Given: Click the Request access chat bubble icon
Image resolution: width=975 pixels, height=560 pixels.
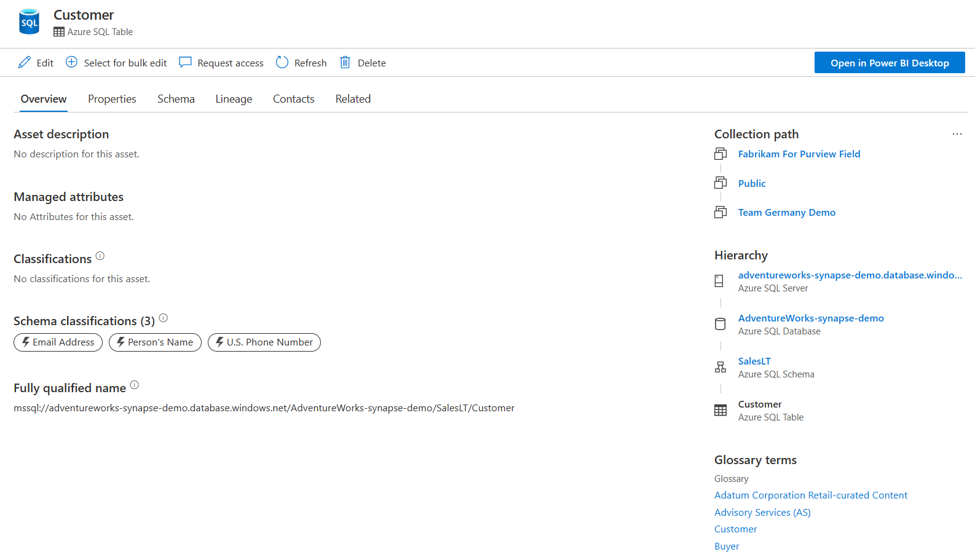Looking at the screenshot, I should coord(185,62).
